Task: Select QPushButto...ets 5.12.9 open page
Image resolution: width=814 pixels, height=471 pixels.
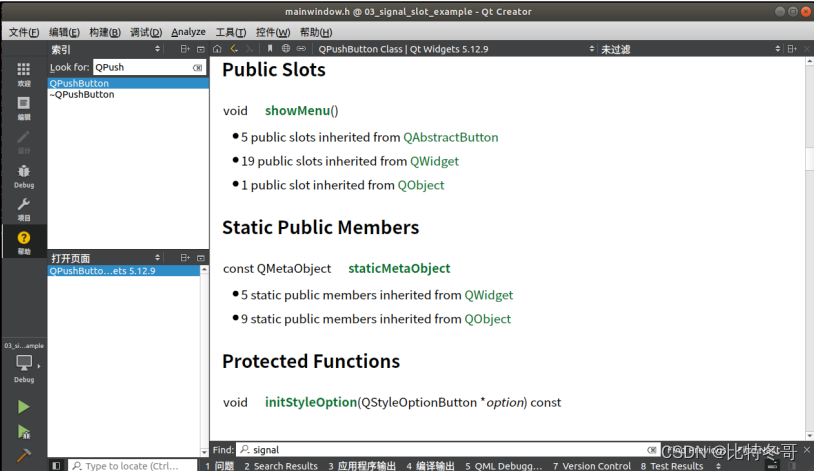Action: pyautogui.click(x=124, y=271)
